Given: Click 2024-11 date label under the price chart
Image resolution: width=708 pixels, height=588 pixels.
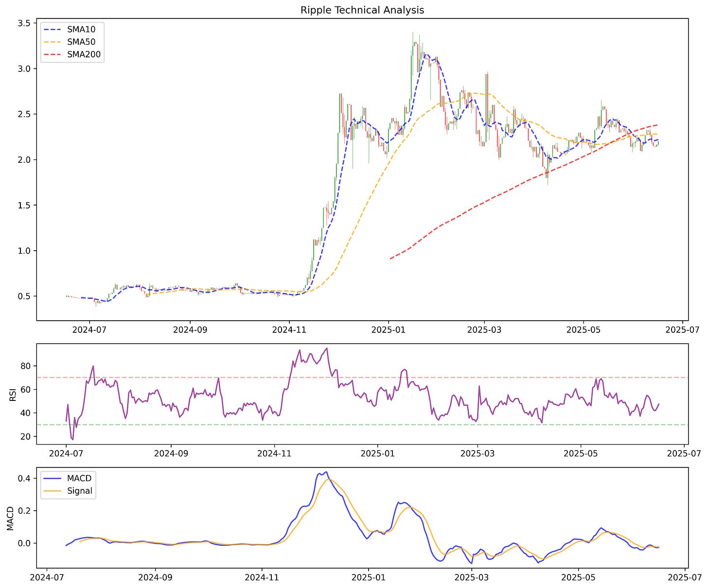Looking at the screenshot, I should [x=290, y=330].
